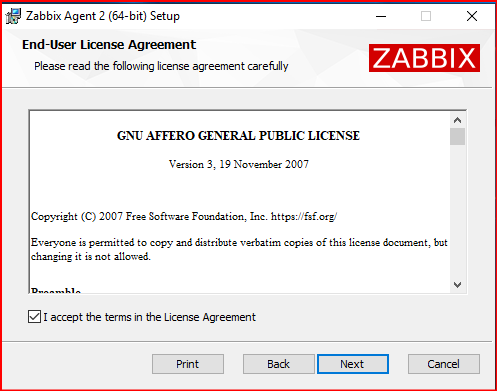Click the disabled maximize window button
Screen dimensions: 497x391
426,16
